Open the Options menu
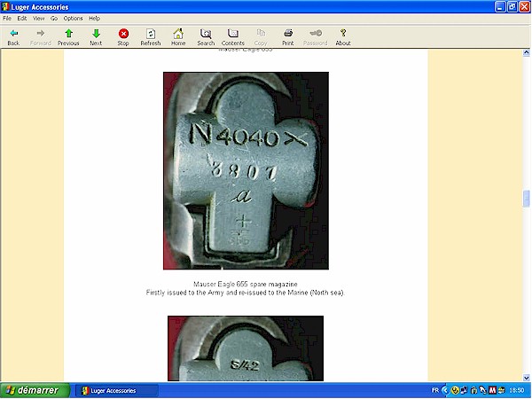 click(x=73, y=19)
